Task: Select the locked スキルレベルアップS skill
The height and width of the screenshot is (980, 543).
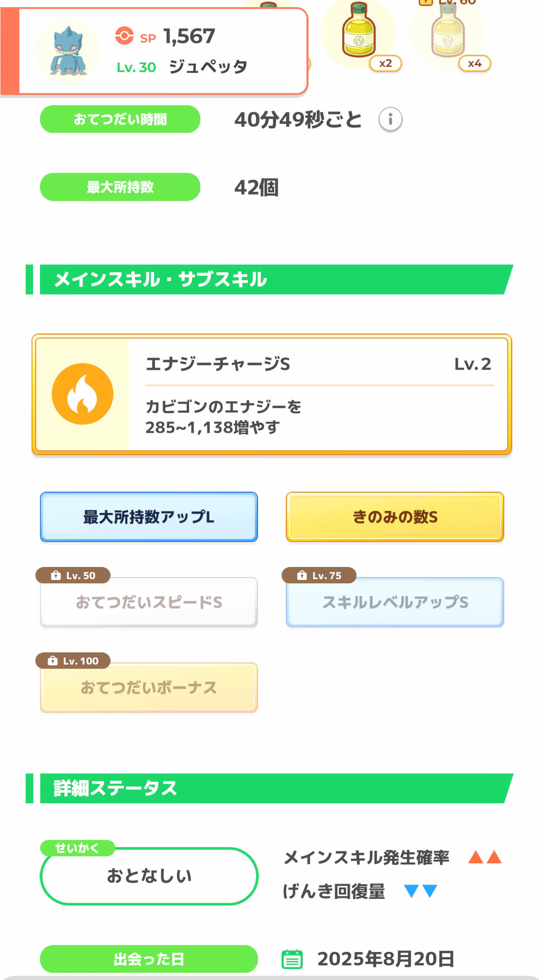Action: point(395,602)
